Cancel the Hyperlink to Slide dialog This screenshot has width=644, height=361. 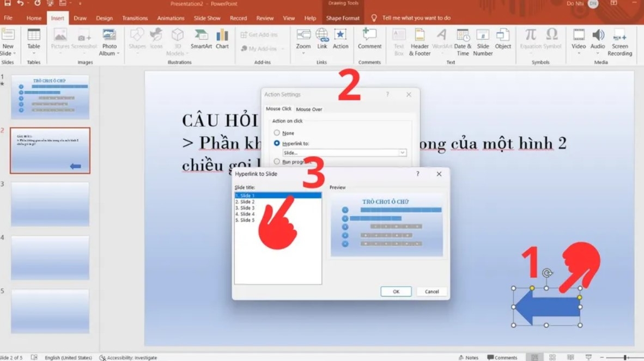tap(432, 291)
